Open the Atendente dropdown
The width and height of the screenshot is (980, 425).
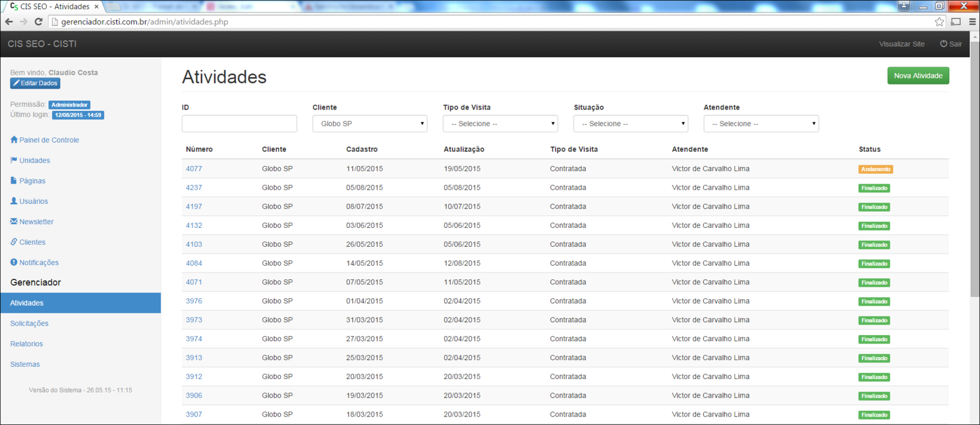[x=761, y=124]
